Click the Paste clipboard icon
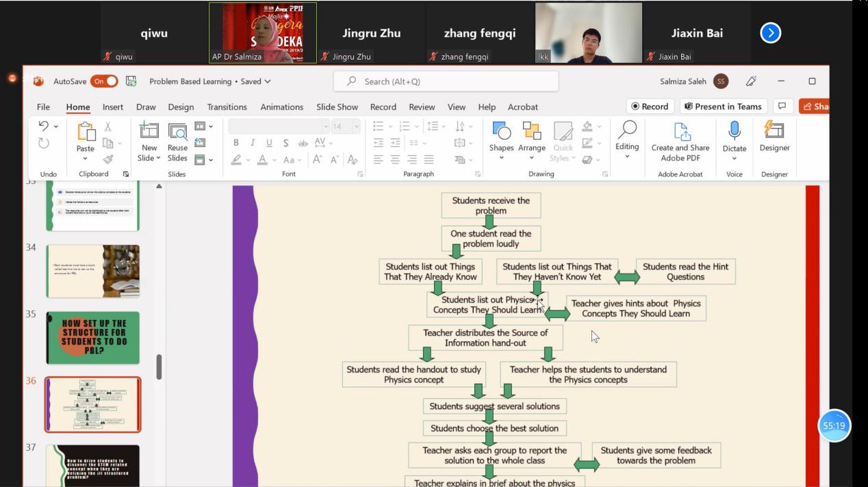This screenshot has width=868, height=487. [86, 131]
